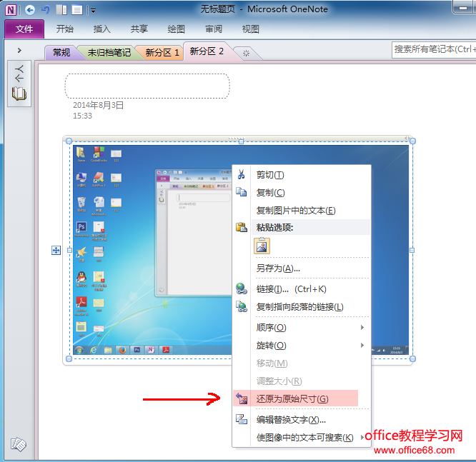Switch to the 插入 ribbon tab
This screenshot has width=476, height=462.
pyautogui.click(x=101, y=29)
